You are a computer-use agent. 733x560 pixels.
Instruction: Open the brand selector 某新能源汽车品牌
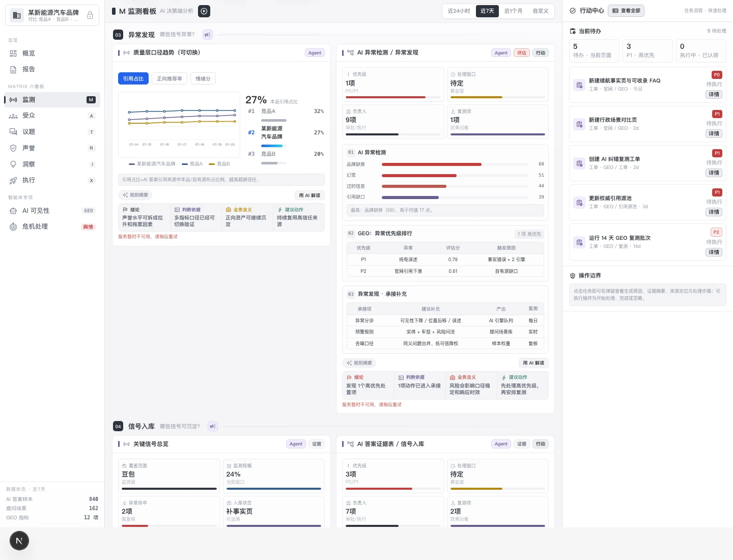pos(52,15)
